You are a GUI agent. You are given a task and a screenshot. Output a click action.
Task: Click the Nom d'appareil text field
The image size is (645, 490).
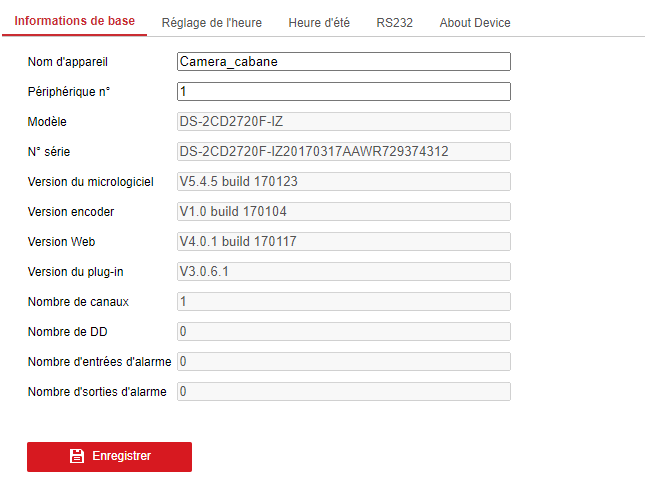pos(343,62)
